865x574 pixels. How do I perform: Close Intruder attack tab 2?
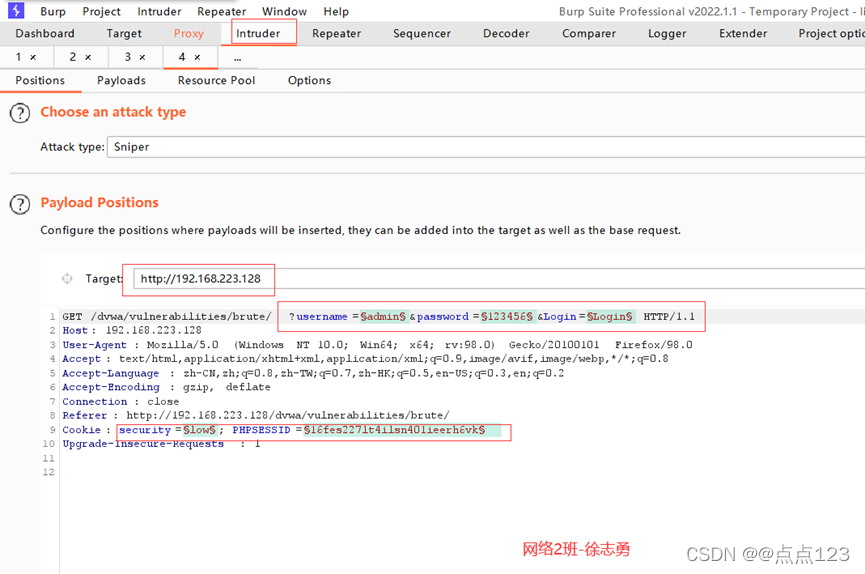pos(88,58)
